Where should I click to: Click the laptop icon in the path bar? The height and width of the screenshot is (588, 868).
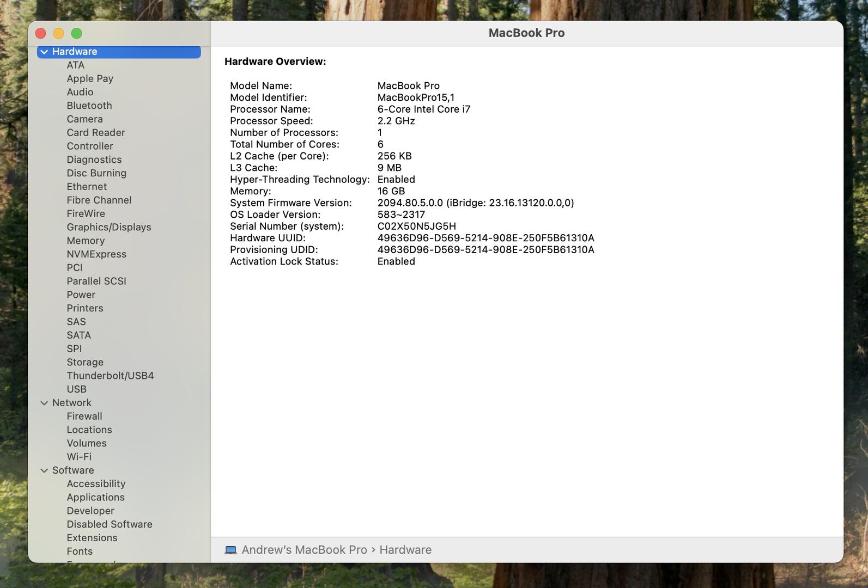pyautogui.click(x=230, y=550)
